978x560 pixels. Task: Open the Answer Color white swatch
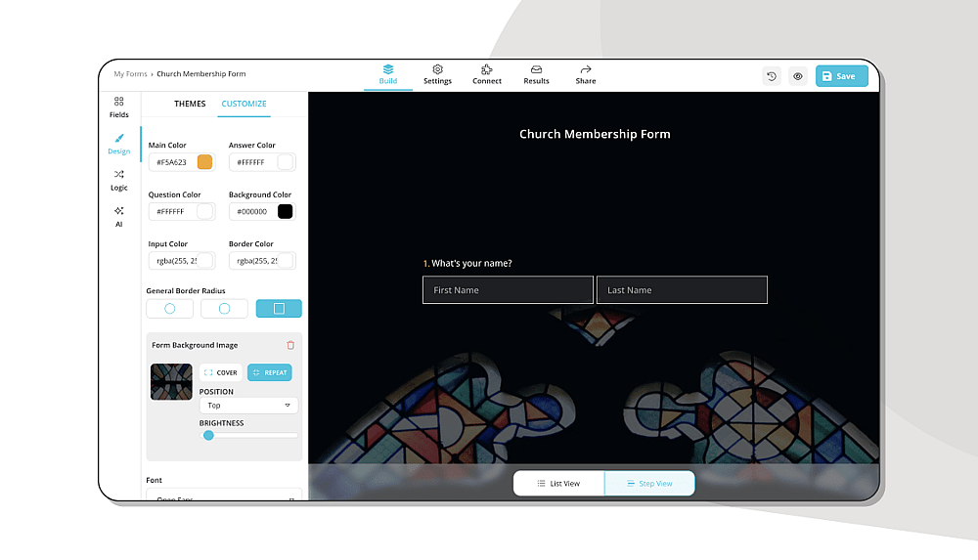tap(285, 162)
